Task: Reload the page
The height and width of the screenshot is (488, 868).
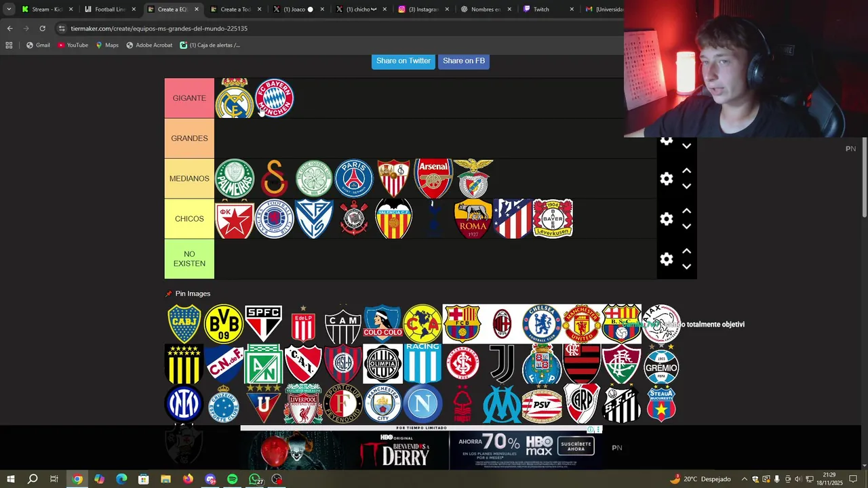Action: (42, 28)
